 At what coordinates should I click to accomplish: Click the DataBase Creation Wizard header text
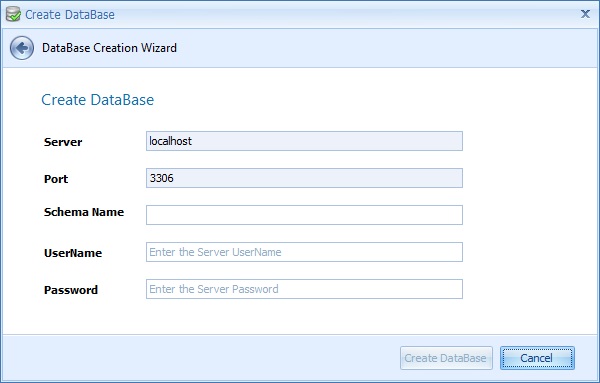(x=109, y=48)
